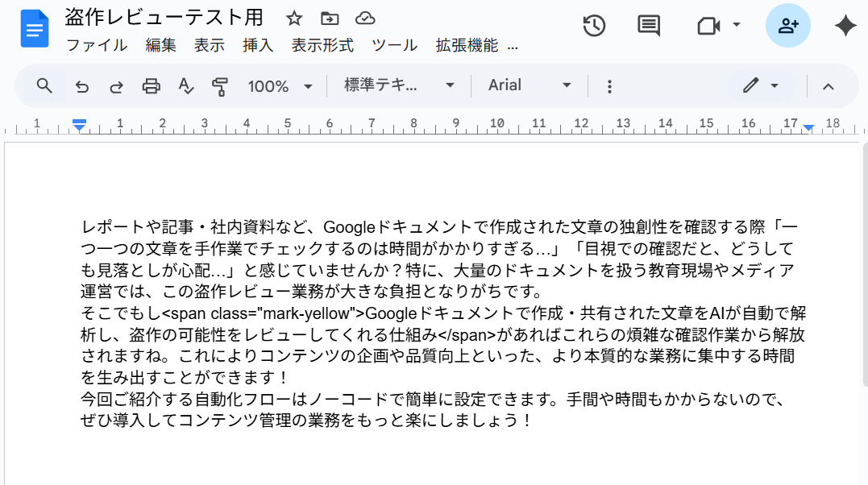Open the Google Docs home icon
The height and width of the screenshot is (485, 868).
click(x=35, y=28)
